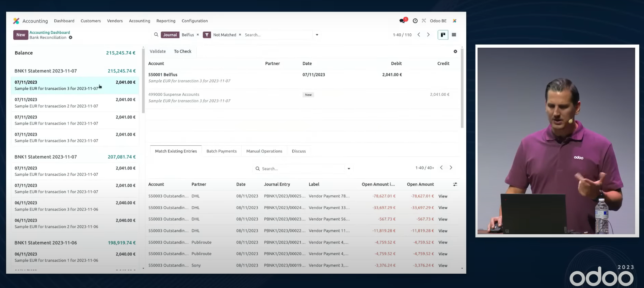This screenshot has width=644, height=288.
Task: Open the Reporting menu
Action: (166, 21)
